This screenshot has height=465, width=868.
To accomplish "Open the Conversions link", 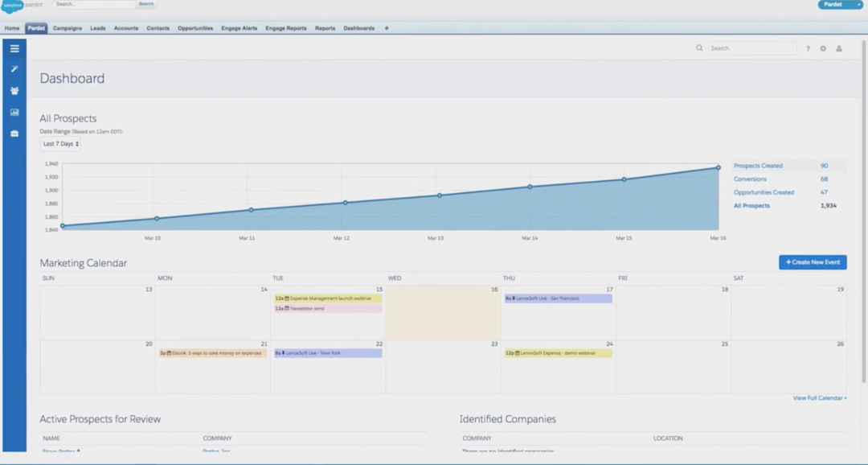I will [750, 179].
